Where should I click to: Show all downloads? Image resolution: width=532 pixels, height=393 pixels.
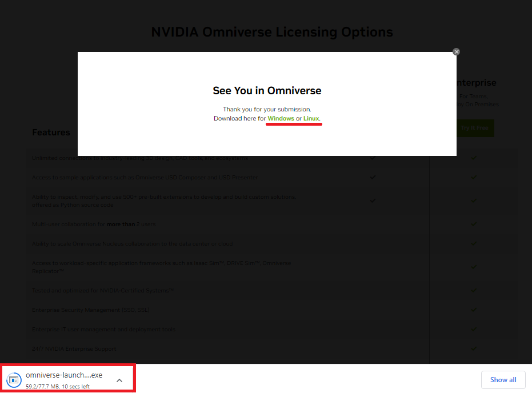[x=503, y=379]
